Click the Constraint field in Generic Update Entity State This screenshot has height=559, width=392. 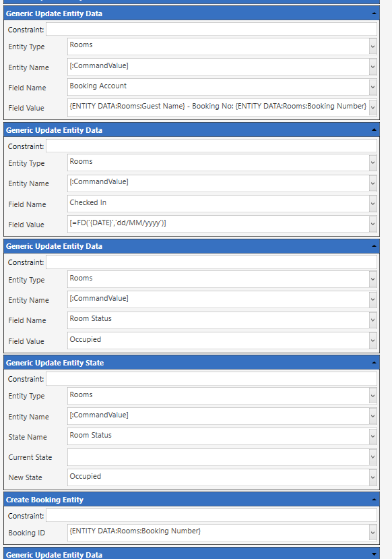tap(211, 378)
